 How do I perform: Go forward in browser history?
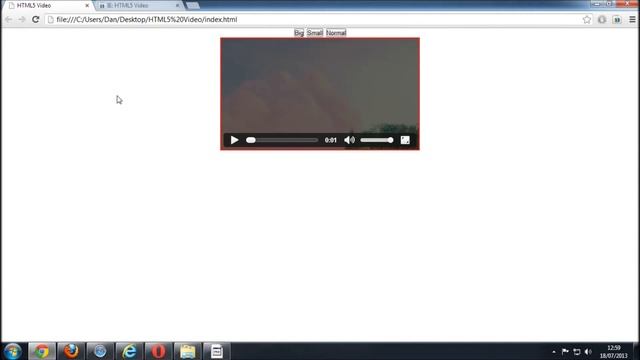tap(22, 19)
